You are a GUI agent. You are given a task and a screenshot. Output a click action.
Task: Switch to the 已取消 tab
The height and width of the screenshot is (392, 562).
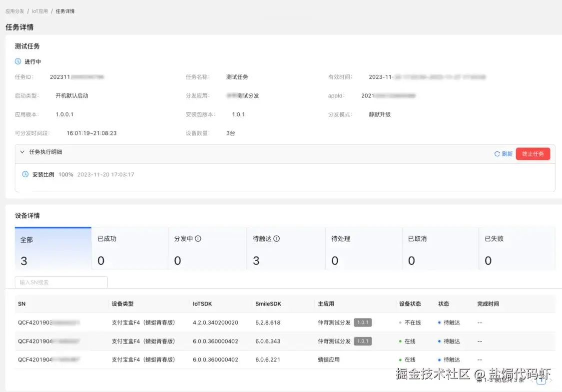point(441,248)
